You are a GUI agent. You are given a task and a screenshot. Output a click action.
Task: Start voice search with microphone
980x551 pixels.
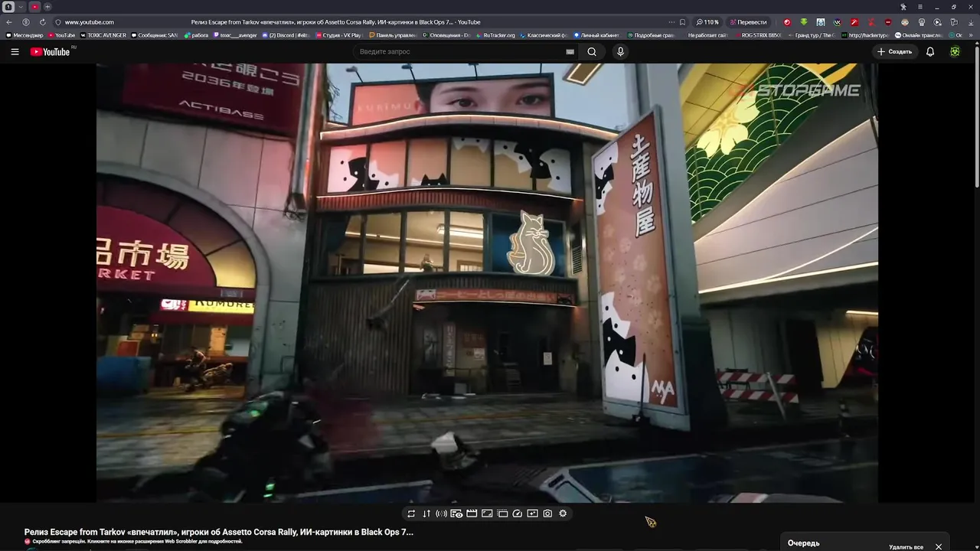[x=620, y=51]
